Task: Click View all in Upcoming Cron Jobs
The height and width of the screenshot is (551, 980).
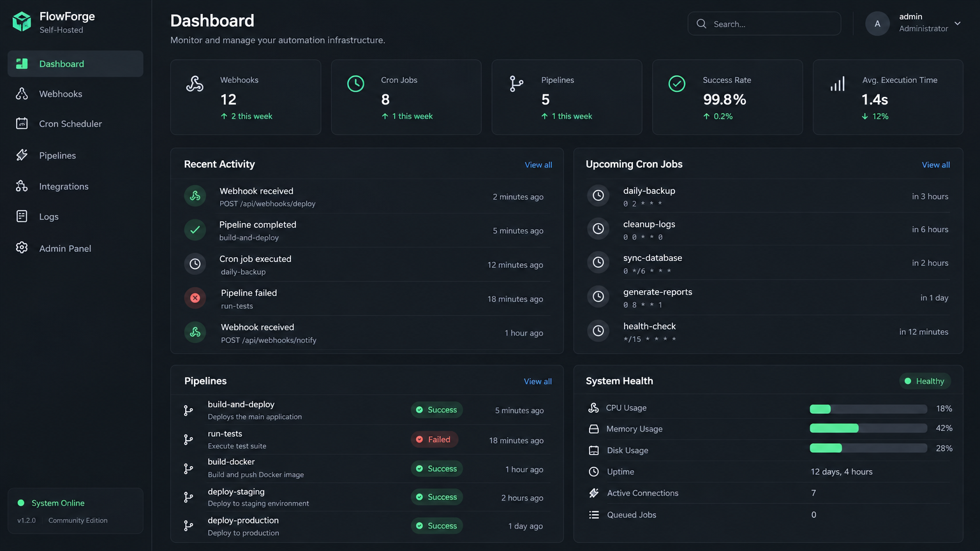Action: 936,165
